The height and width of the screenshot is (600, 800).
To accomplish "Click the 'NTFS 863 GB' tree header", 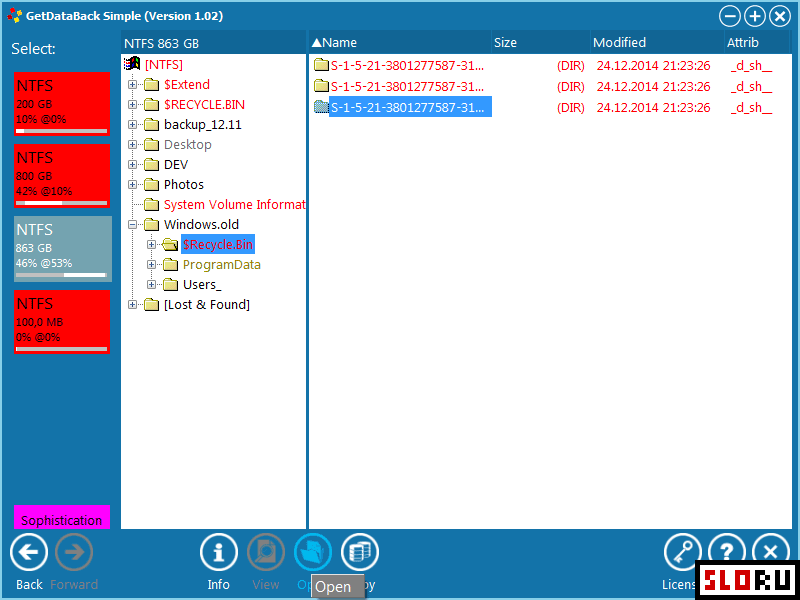I will (x=213, y=43).
